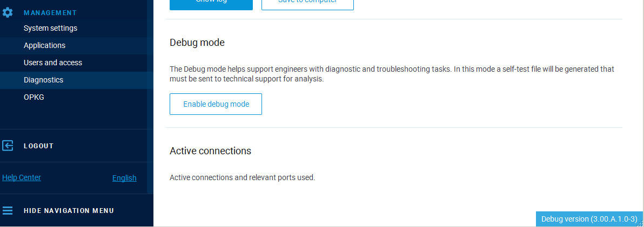Open System settings page

(51, 28)
